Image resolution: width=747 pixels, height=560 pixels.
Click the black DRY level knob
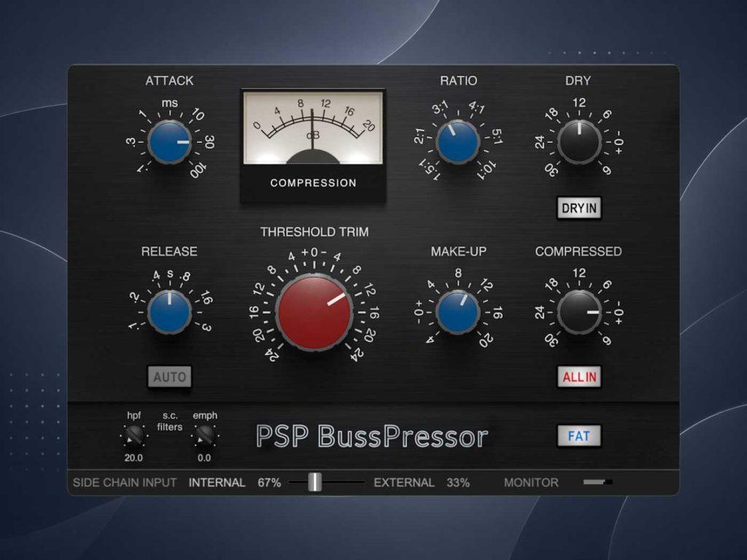tap(578, 142)
